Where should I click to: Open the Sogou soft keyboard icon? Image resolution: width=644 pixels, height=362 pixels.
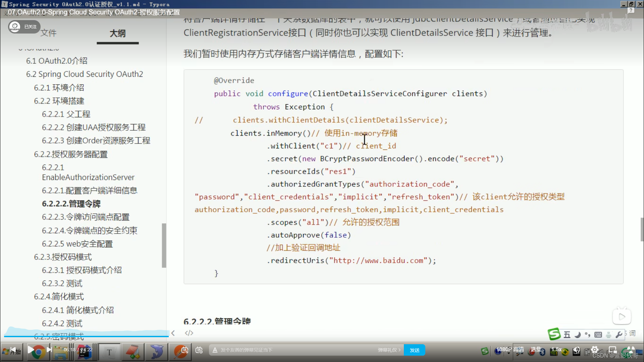pos(598,335)
